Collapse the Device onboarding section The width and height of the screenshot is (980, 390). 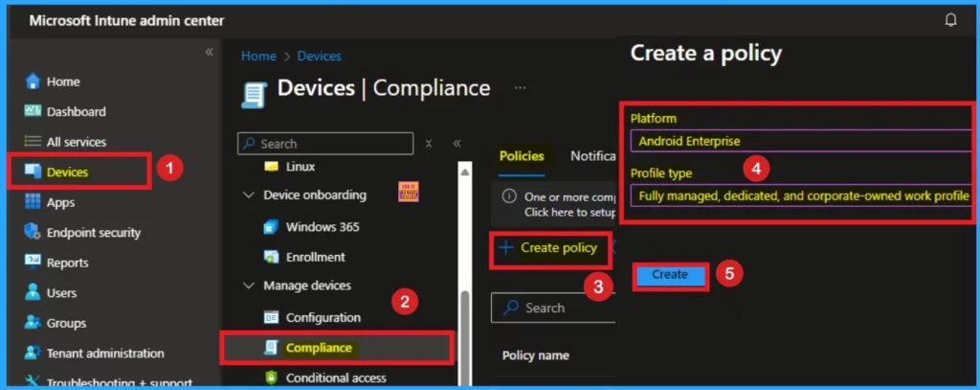(x=249, y=195)
